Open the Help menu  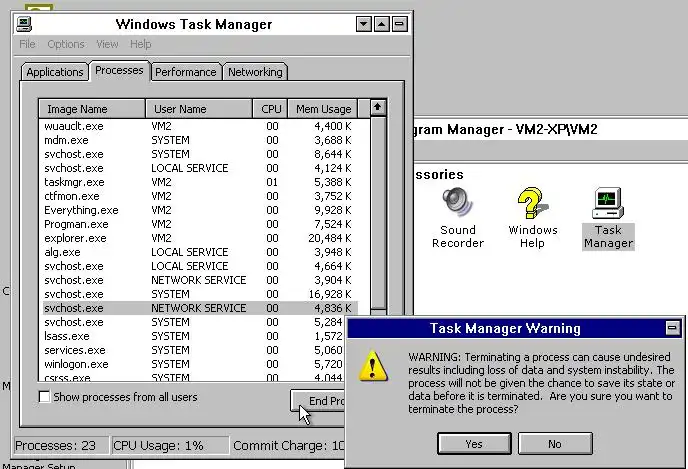point(140,44)
